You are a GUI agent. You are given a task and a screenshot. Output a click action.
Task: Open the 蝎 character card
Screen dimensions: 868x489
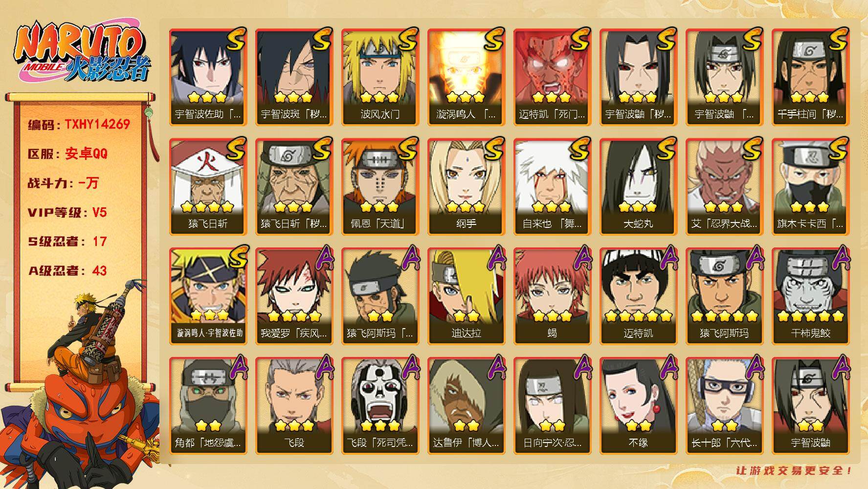[x=552, y=296]
